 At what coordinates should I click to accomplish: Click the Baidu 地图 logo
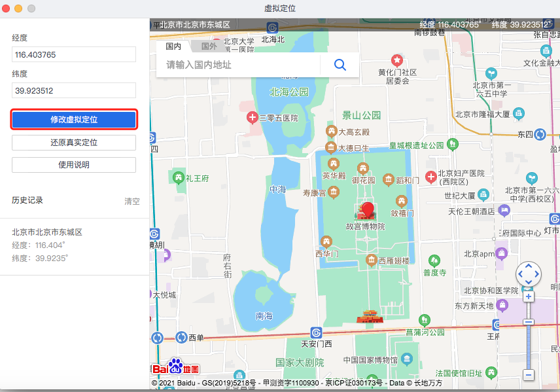tap(175, 366)
